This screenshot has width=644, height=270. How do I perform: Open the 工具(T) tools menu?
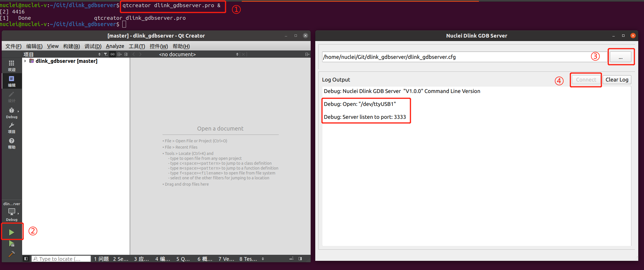pos(137,46)
